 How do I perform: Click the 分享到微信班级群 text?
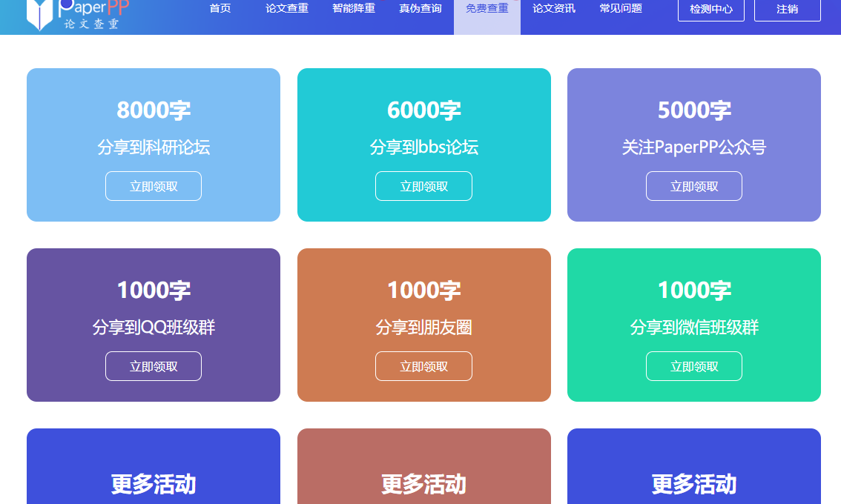tap(694, 327)
